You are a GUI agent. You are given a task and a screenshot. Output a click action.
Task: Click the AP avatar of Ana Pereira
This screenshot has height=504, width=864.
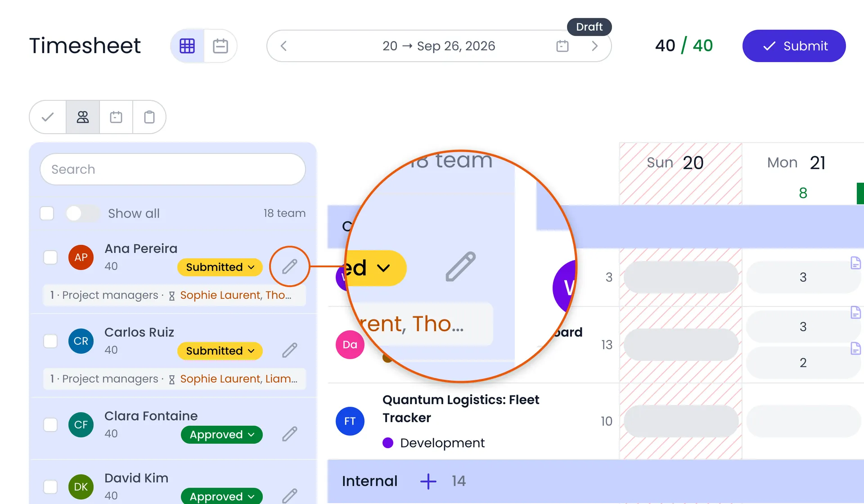pos(81,257)
